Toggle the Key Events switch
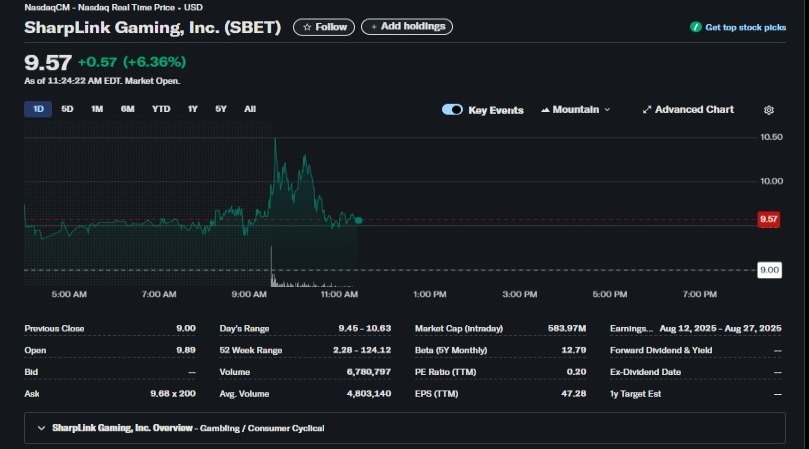This screenshot has height=449, width=809. pyautogui.click(x=452, y=109)
